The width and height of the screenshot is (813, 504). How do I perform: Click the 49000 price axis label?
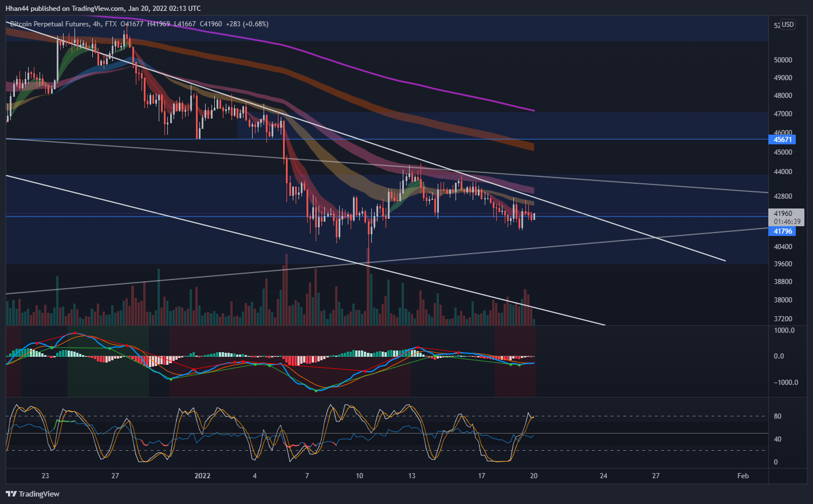point(783,78)
